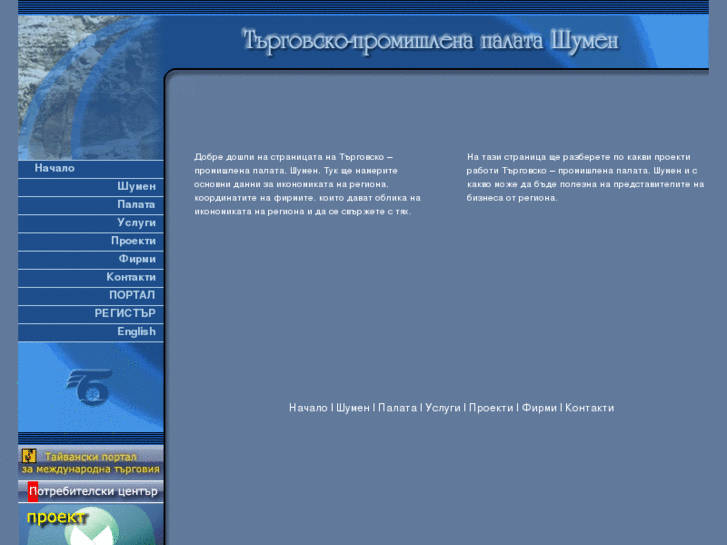Select Шумен in the sidebar menu

tap(91, 187)
